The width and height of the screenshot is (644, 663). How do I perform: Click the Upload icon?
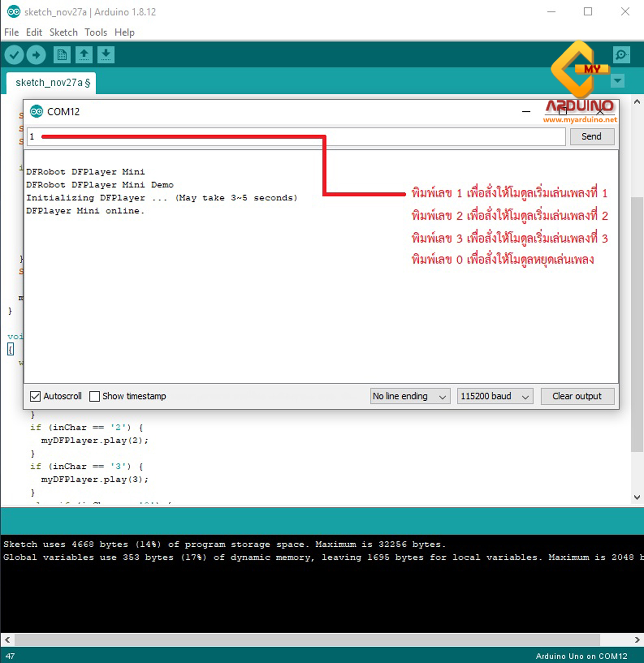pyautogui.click(x=36, y=54)
